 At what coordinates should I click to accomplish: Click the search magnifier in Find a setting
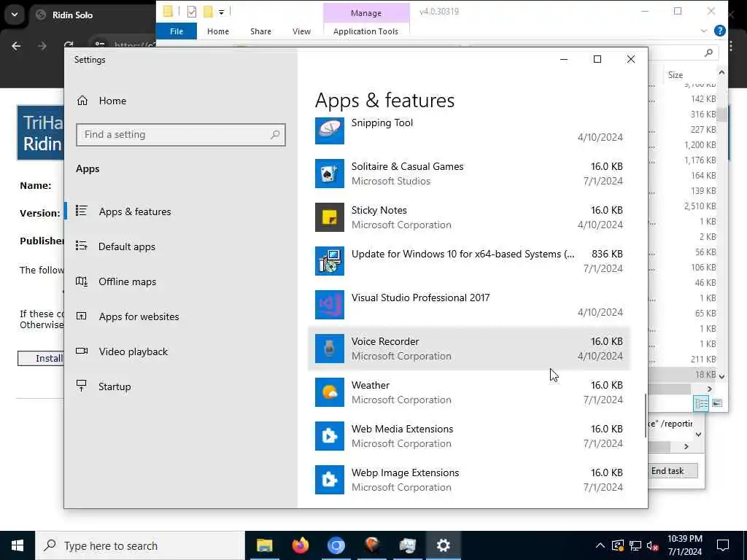[275, 135]
